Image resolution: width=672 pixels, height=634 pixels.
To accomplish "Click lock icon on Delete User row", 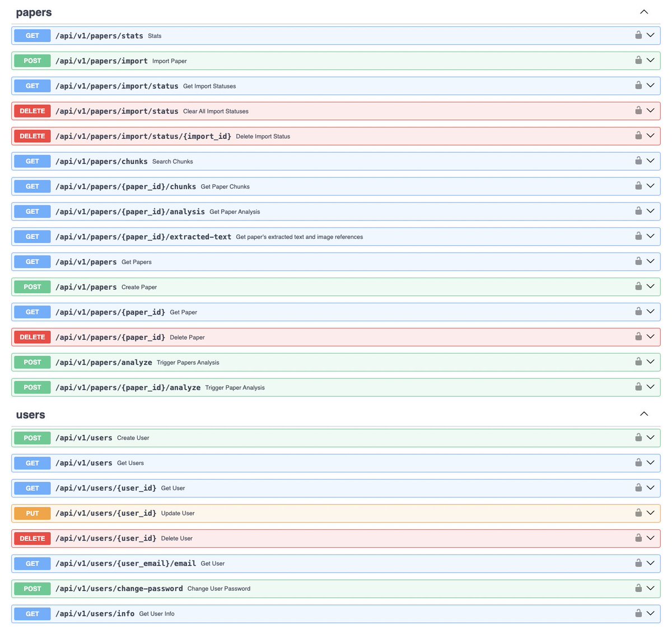I will pos(638,538).
